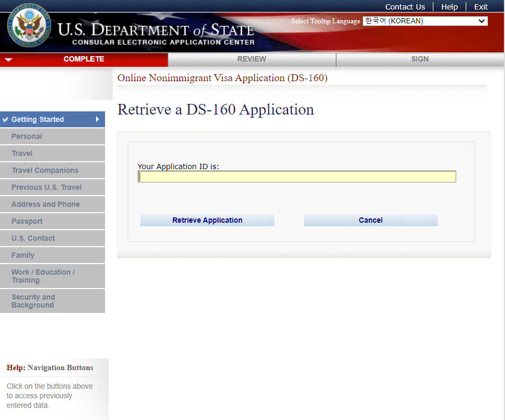Click the Cancel button

click(370, 220)
